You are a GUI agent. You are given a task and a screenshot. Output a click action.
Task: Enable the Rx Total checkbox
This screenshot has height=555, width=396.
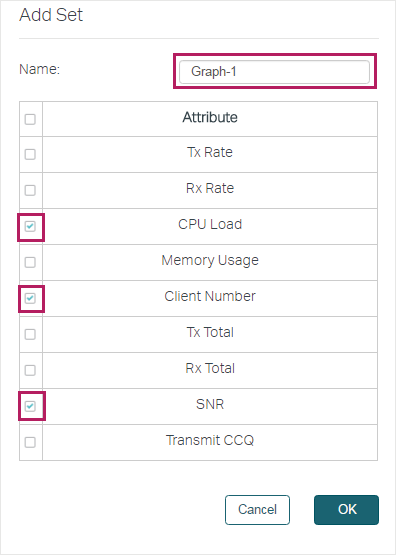pos(30,370)
